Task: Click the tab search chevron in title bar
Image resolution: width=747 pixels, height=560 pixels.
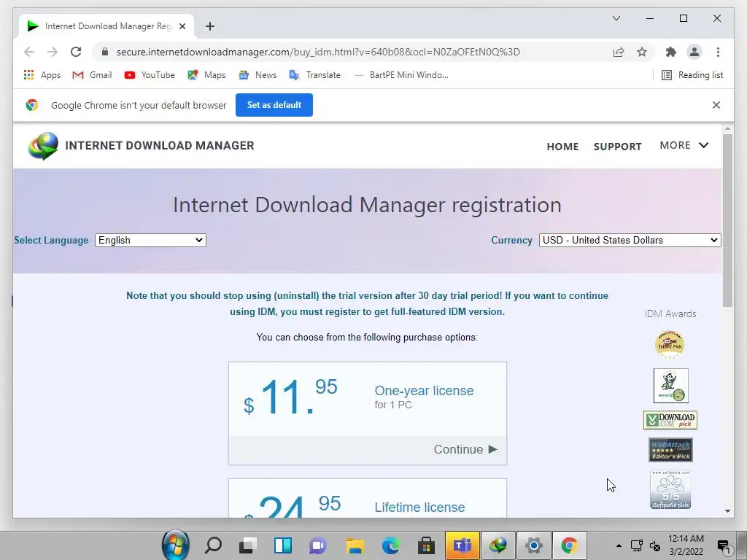Action: [616, 18]
